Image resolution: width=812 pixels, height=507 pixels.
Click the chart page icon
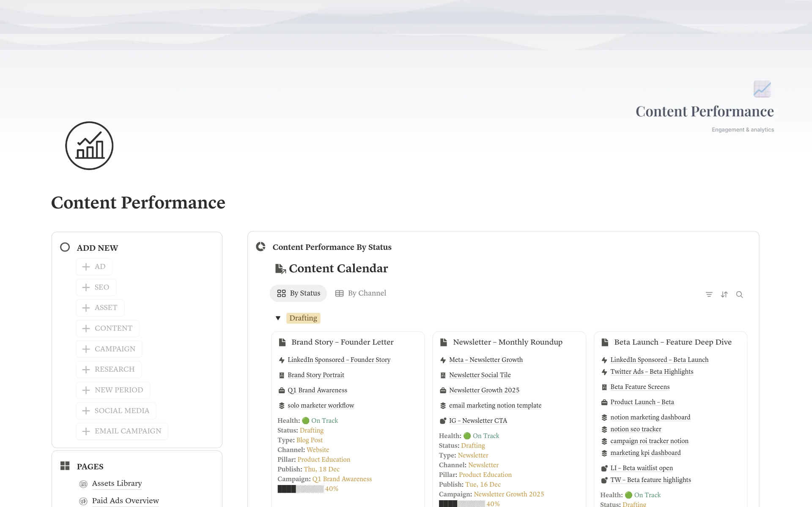pos(89,146)
